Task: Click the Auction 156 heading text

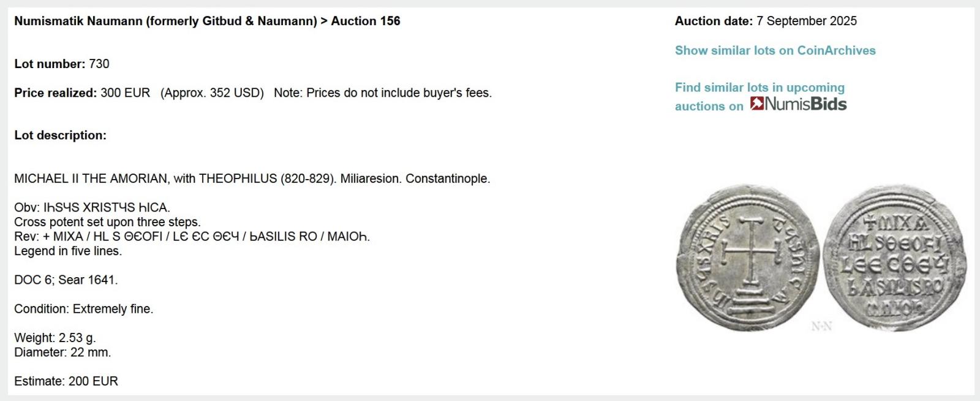Action: click(366, 21)
